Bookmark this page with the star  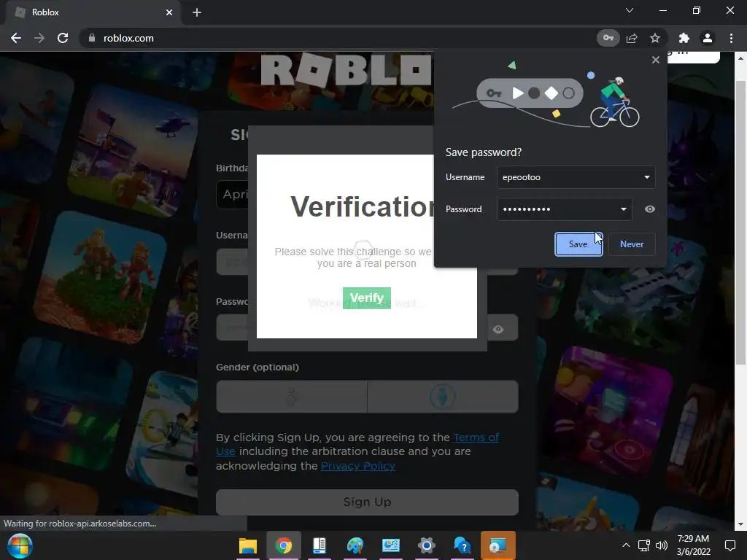[655, 38]
